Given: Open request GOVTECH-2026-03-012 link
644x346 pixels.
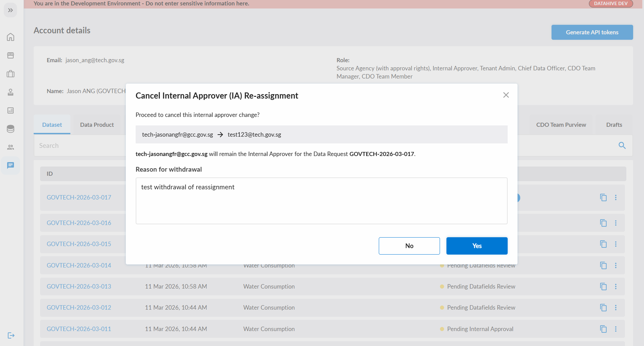Looking at the screenshot, I should [x=79, y=308].
